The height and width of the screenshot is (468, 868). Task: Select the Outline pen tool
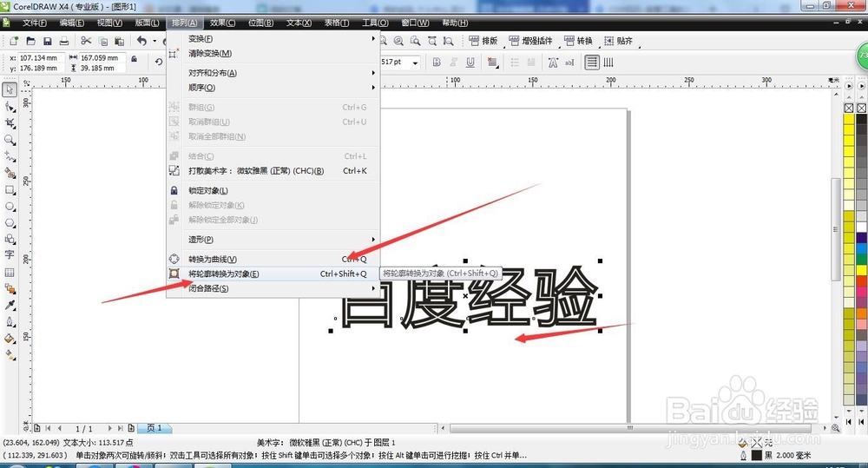(10, 322)
